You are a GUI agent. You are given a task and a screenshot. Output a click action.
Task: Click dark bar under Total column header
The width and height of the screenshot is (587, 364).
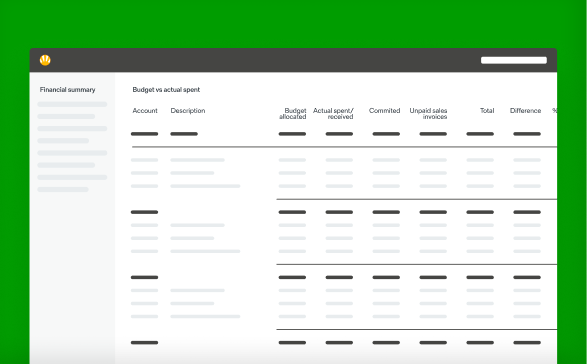click(480, 134)
